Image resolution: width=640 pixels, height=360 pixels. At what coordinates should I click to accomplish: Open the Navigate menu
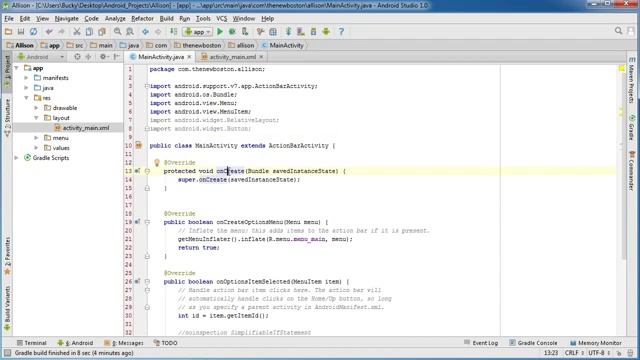(67, 19)
